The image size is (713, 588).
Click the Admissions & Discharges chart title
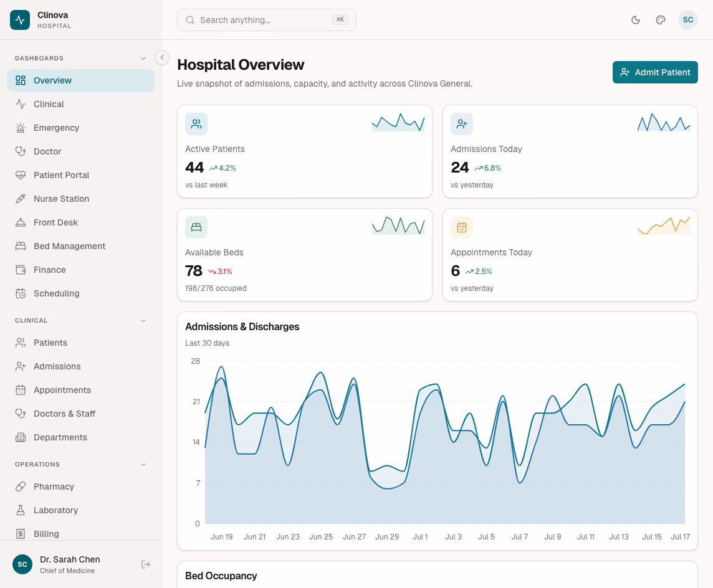click(x=242, y=327)
